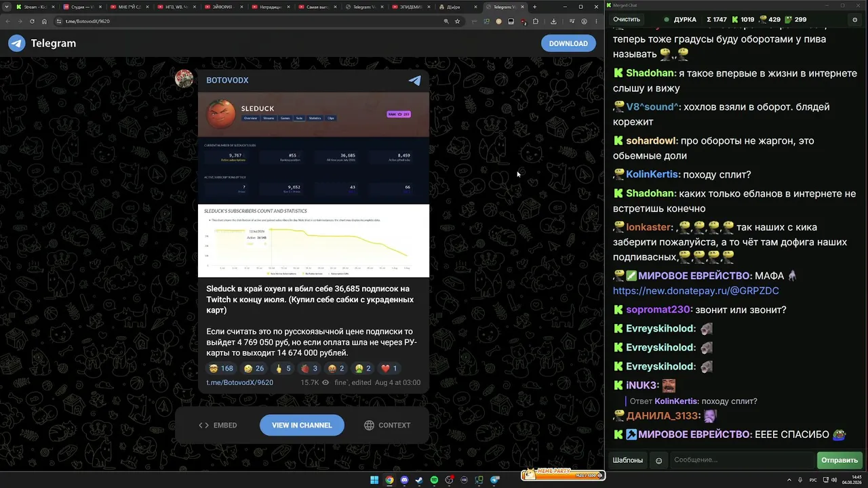The width and height of the screenshot is (868, 488).
Task: Click username lonkaster in chat
Action: pyautogui.click(x=649, y=227)
